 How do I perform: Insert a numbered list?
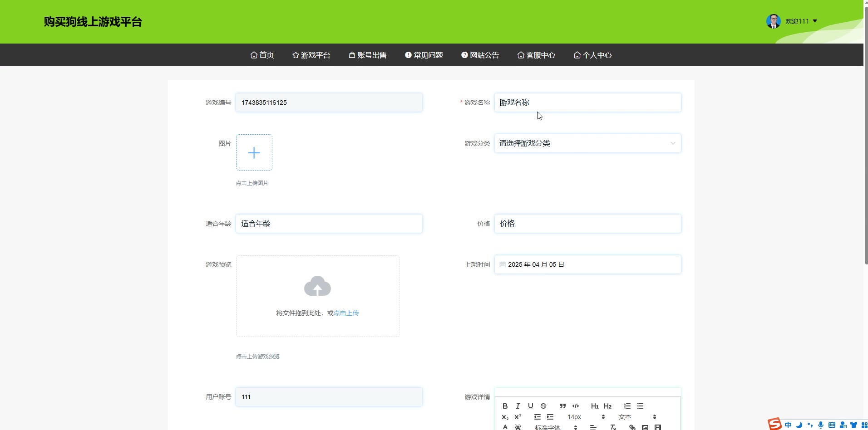pos(627,406)
